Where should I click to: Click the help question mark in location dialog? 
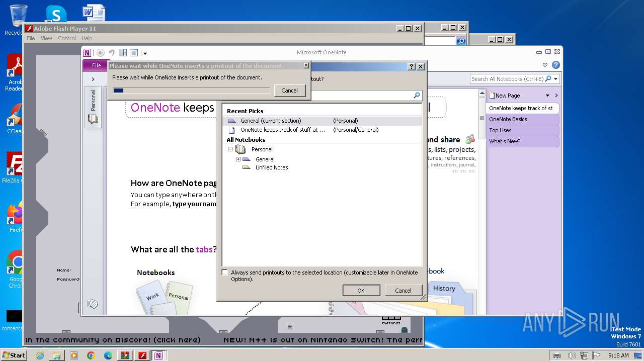pos(412,66)
